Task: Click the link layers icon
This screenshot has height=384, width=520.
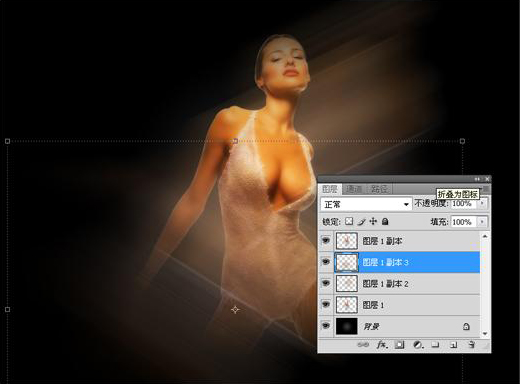Action: 363,345
